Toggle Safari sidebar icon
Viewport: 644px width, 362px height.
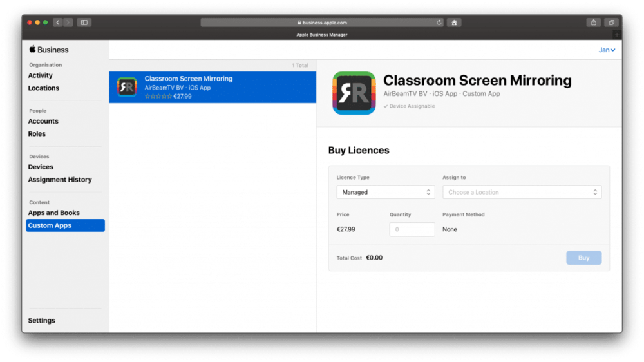(x=84, y=23)
